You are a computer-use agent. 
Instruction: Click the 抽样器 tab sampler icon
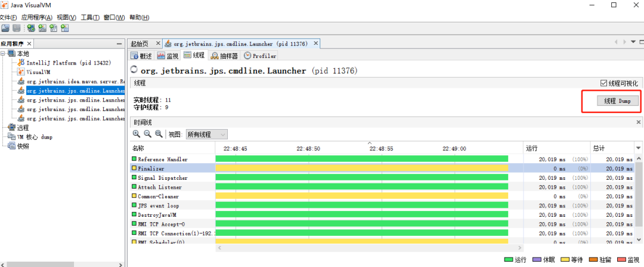[x=215, y=56]
